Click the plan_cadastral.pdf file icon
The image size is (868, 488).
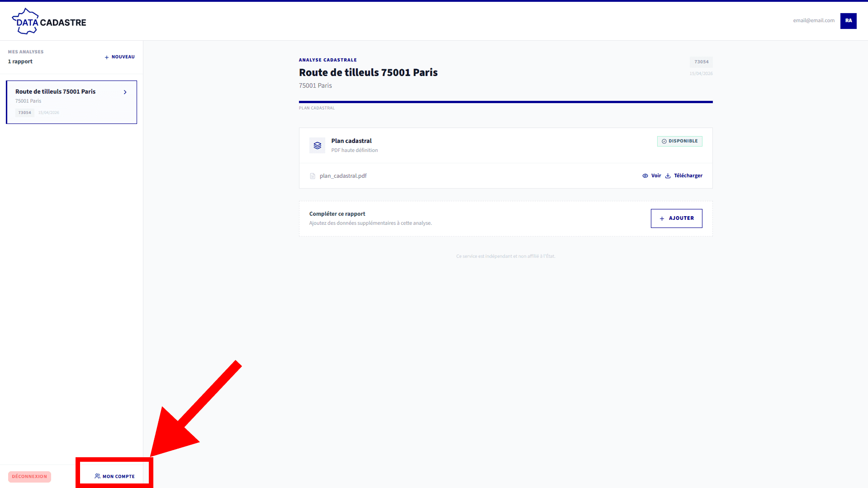click(x=313, y=176)
